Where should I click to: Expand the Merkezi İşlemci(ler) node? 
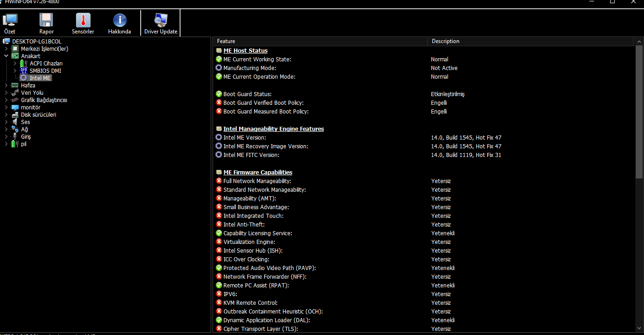pyautogui.click(x=6, y=49)
